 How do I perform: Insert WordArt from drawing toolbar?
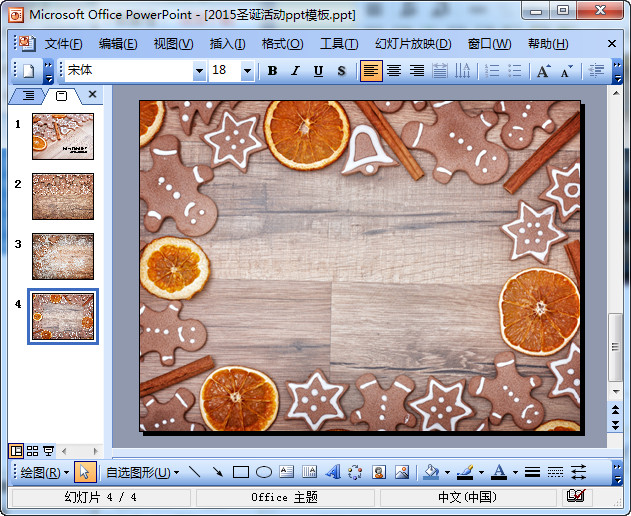[333, 472]
